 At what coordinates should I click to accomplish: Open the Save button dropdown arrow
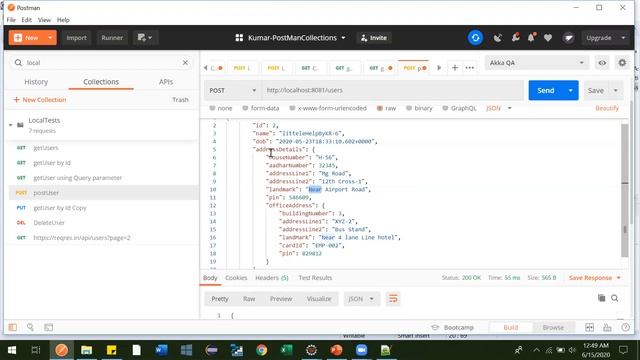(616, 90)
